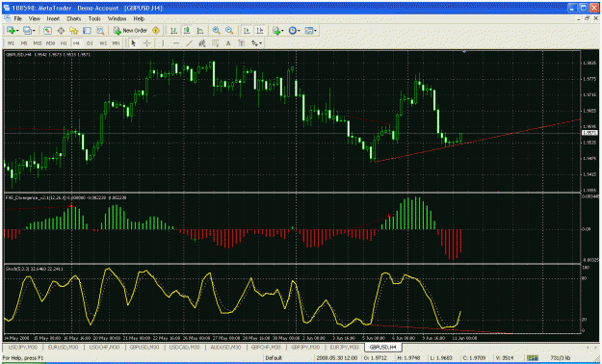Select the arrow Cursor tool

pyautogui.click(x=134, y=43)
